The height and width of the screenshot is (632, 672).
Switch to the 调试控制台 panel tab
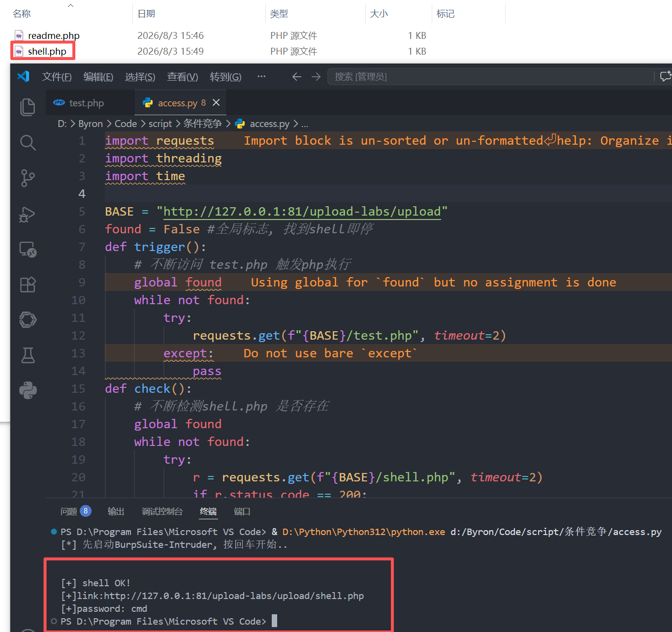[x=162, y=511]
